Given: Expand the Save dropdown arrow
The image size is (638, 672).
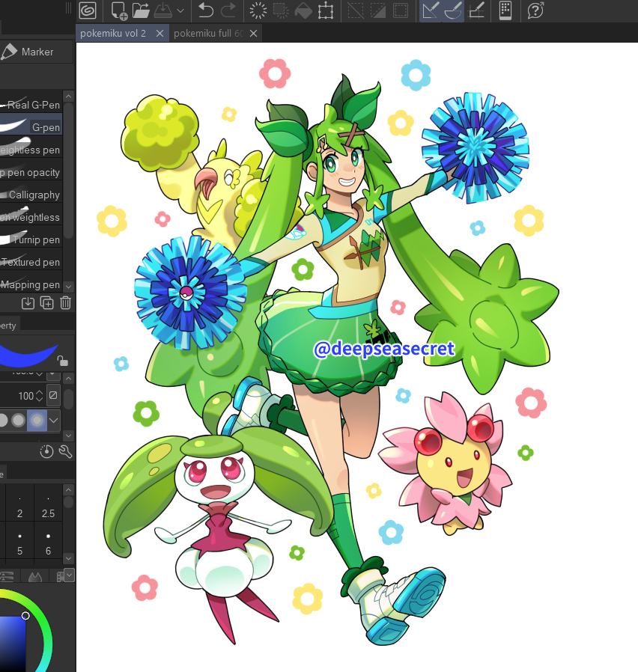Looking at the screenshot, I should tap(180, 10).
